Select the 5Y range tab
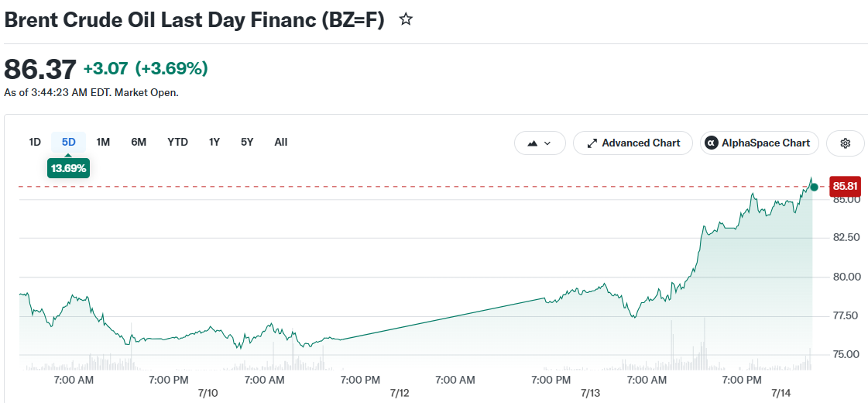Image resolution: width=868 pixels, height=403 pixels. click(247, 142)
